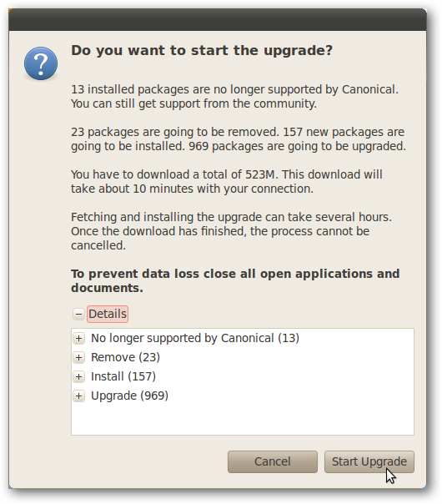Click the 'Do you want to start the upgrade?' heading
The height and width of the screenshot is (504, 442).
(202, 50)
